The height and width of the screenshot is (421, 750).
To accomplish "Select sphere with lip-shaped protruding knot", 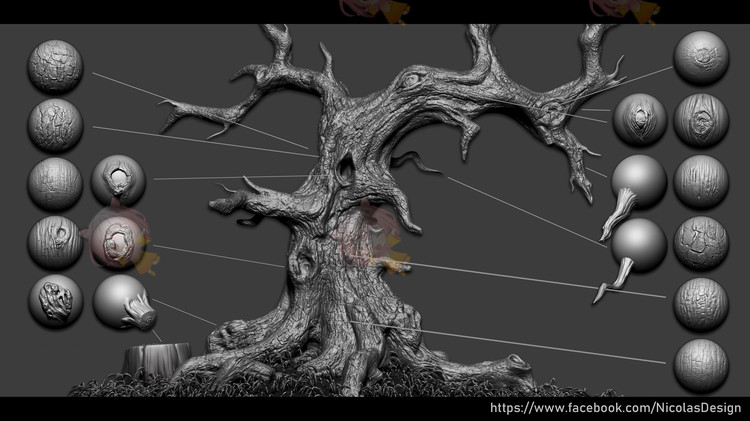I will [640, 120].
